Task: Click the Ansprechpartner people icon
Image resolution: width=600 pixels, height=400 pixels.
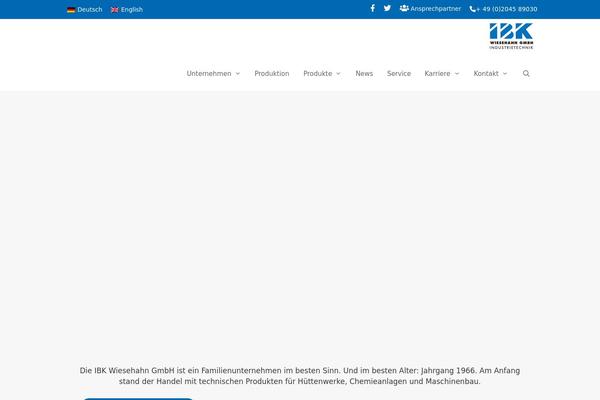Action: [x=404, y=8]
